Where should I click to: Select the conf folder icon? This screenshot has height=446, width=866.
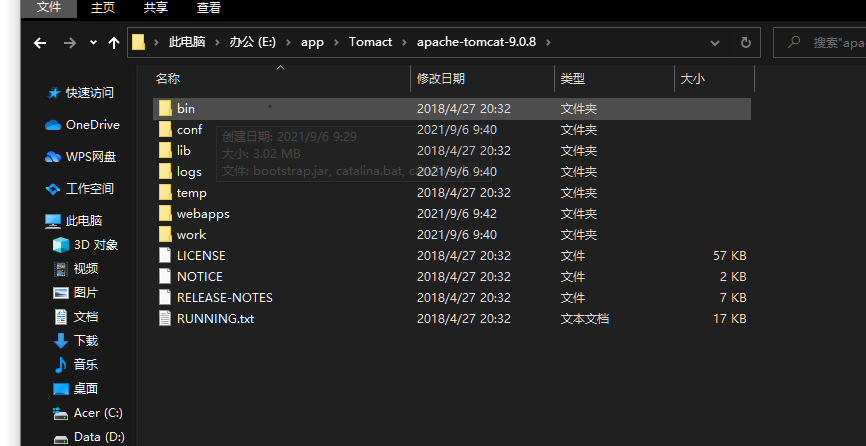165,129
